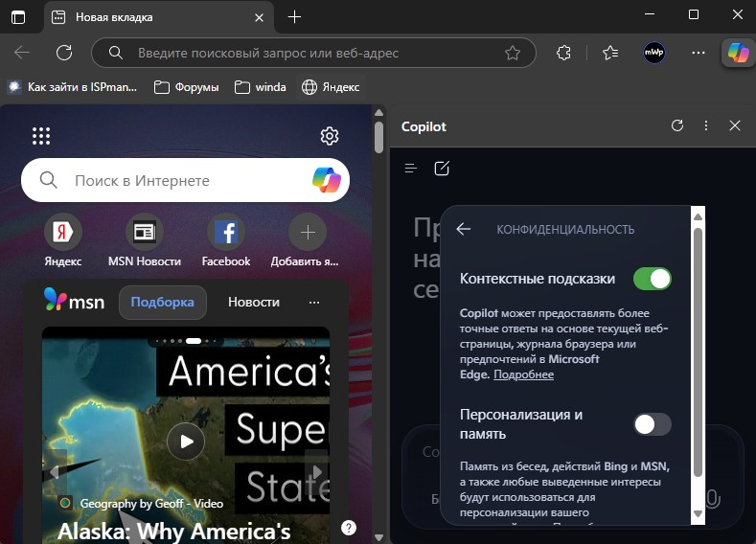756x544 pixels.
Task: Refresh the Copilot pane
Action: [x=677, y=125]
